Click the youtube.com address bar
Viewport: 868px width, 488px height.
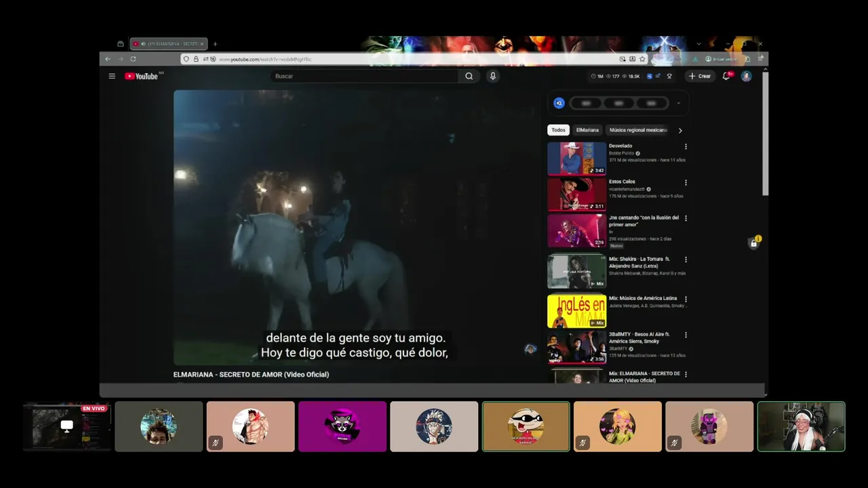click(414, 59)
